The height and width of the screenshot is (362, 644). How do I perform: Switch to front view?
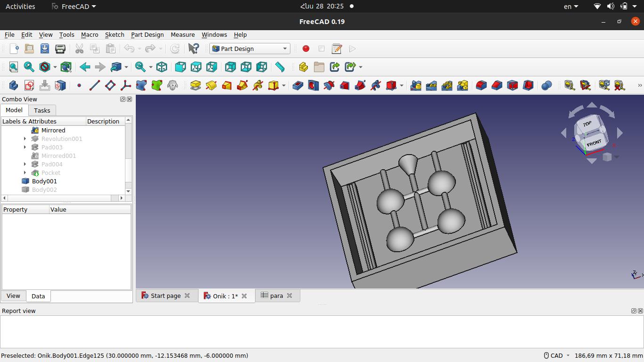click(180, 67)
